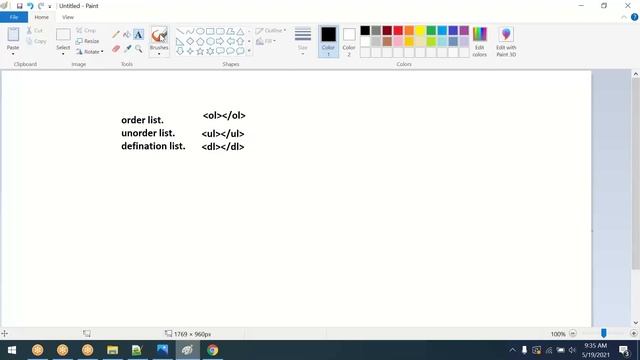Image resolution: width=640 pixels, height=360 pixels.
Task: Activate Color 1 foreground box
Action: pyautogui.click(x=328, y=41)
